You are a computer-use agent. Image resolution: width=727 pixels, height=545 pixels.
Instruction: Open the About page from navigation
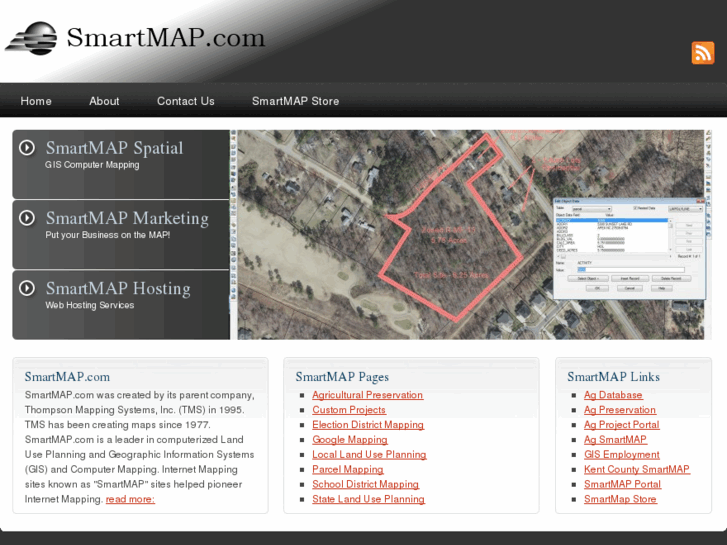[104, 101]
